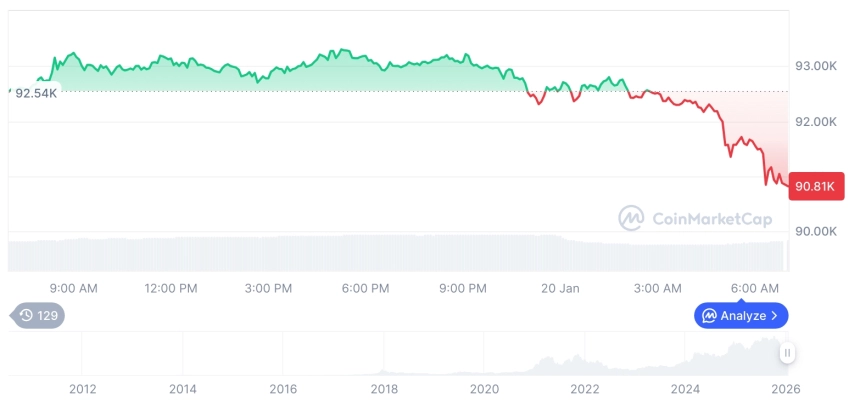
Task: Click the red 90.81K current price tag
Action: point(814,186)
